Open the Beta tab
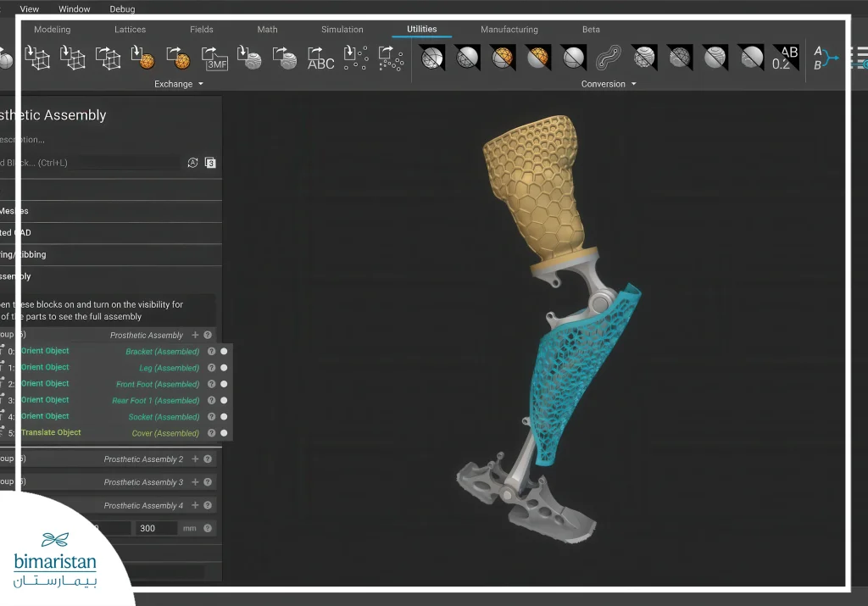The width and height of the screenshot is (868, 606). point(591,30)
